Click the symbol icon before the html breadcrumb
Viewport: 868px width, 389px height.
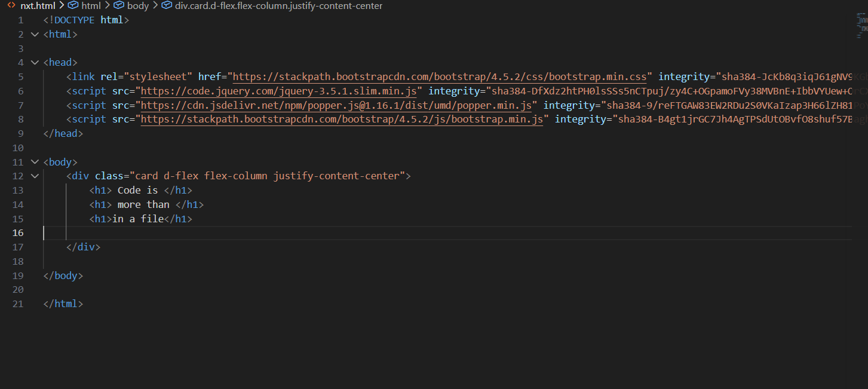click(73, 5)
